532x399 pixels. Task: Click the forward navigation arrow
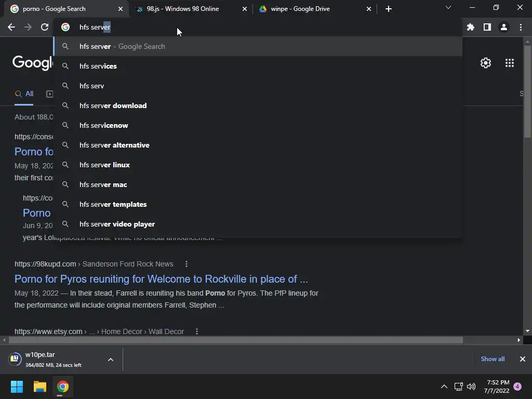[x=28, y=27]
